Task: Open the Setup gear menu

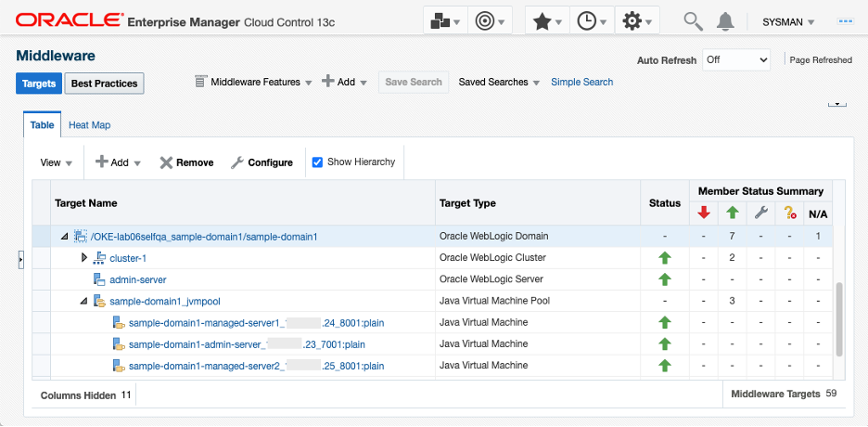Action: pos(636,21)
